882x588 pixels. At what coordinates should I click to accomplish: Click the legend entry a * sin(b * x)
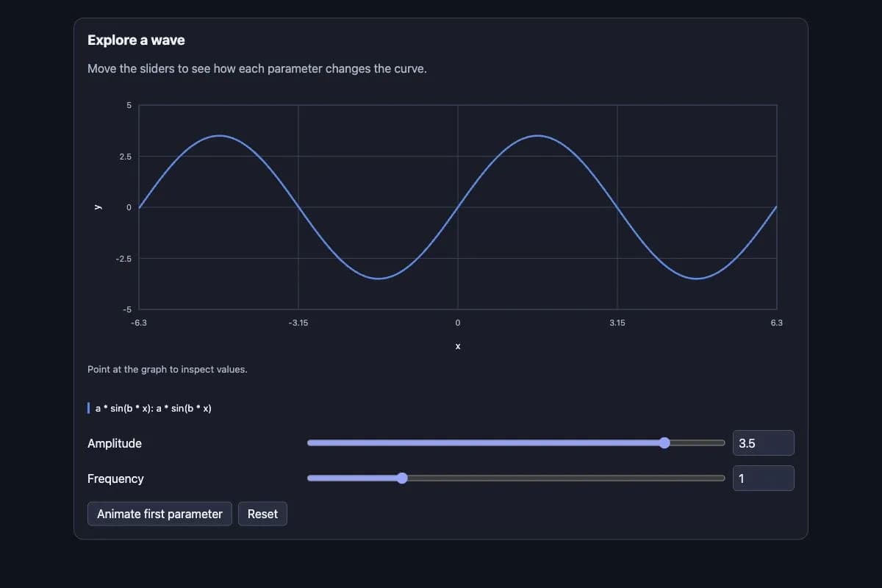pos(149,408)
